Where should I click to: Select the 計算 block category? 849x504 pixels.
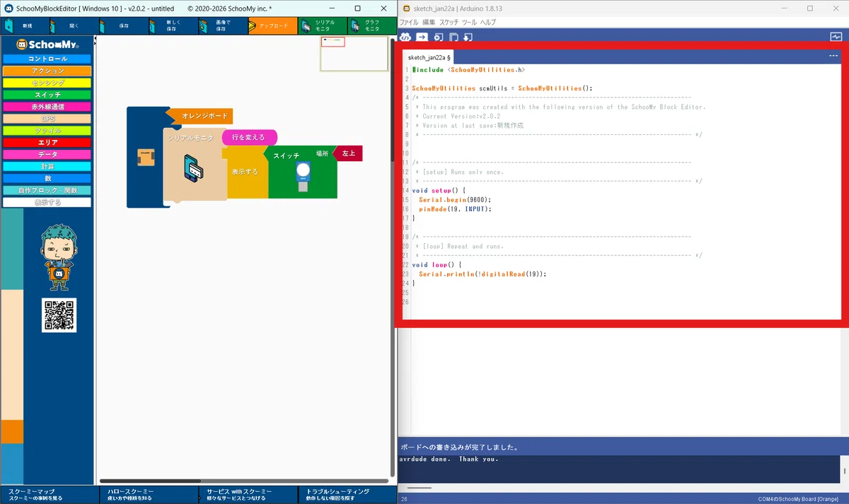coord(47,167)
